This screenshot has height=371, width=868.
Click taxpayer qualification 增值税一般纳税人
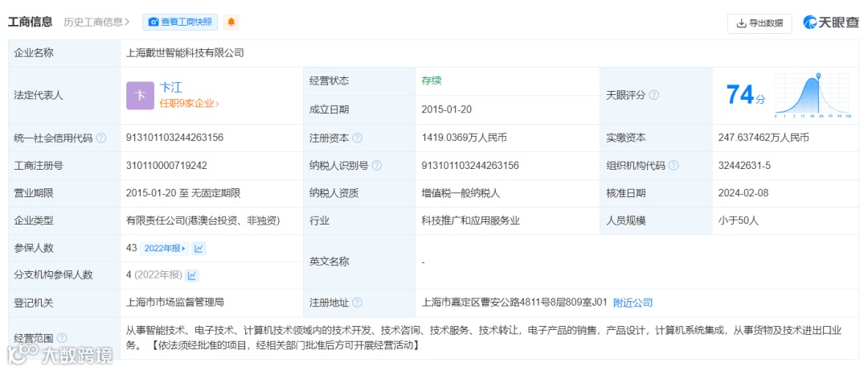pos(461,193)
